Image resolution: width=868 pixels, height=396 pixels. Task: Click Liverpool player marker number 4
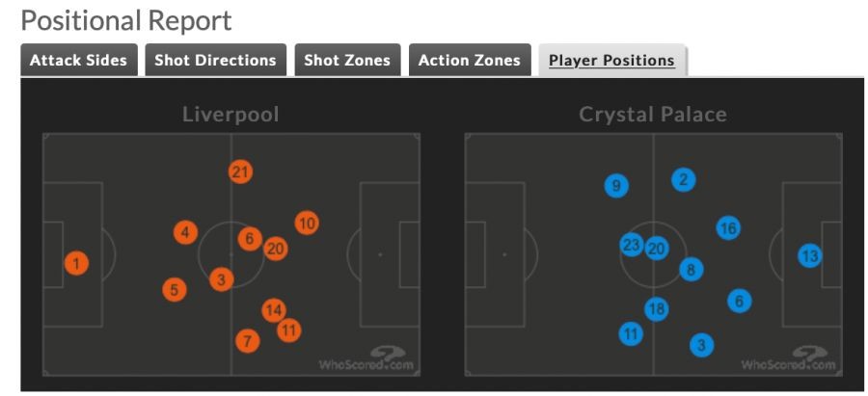(x=186, y=232)
